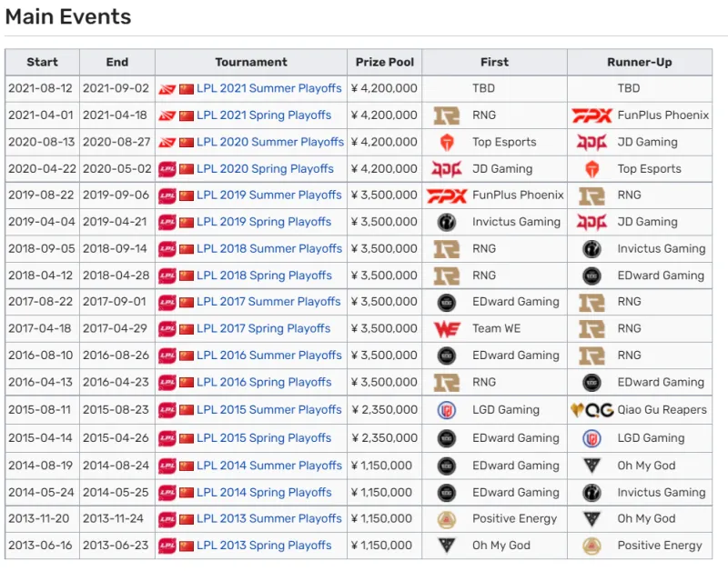Click Invictus Gaming logo in 2019 Spring row
This screenshot has width=728, height=571.
pyautogui.click(x=446, y=222)
